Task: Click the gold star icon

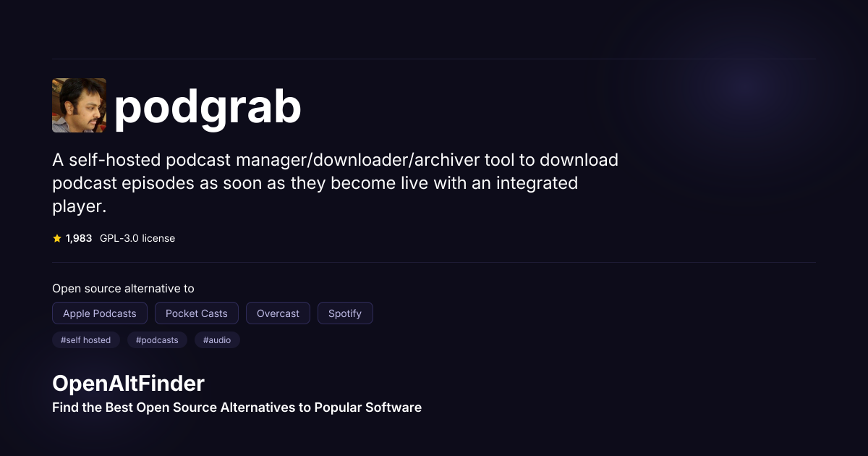Action: pos(57,238)
